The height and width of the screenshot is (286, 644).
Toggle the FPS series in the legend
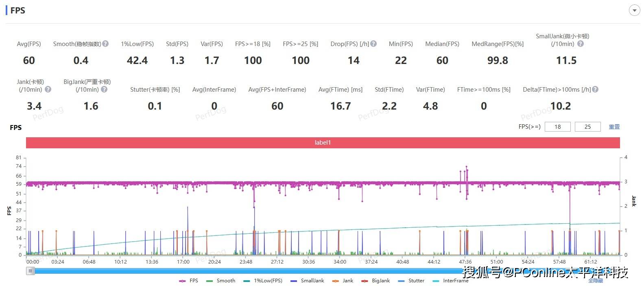point(189,281)
